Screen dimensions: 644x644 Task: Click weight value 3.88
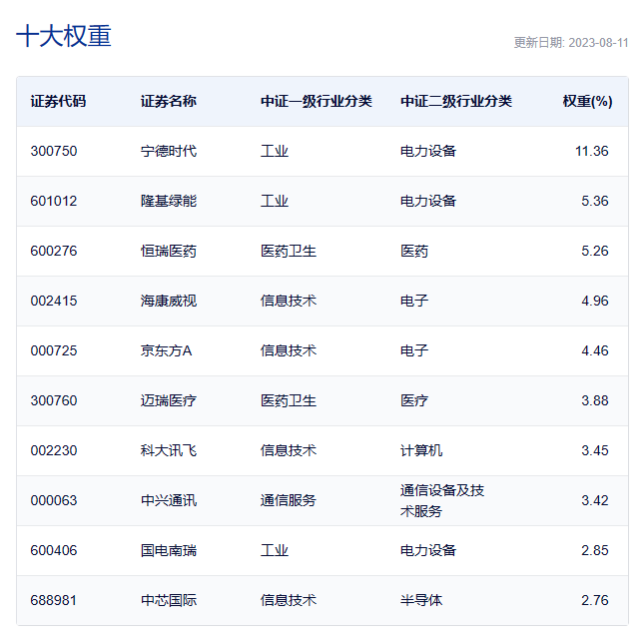595,400
